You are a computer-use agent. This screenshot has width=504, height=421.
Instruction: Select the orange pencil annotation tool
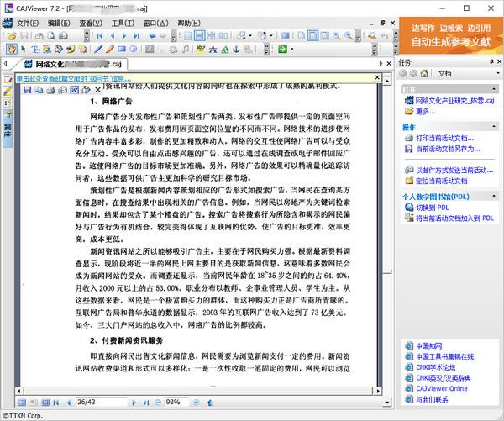110,50
